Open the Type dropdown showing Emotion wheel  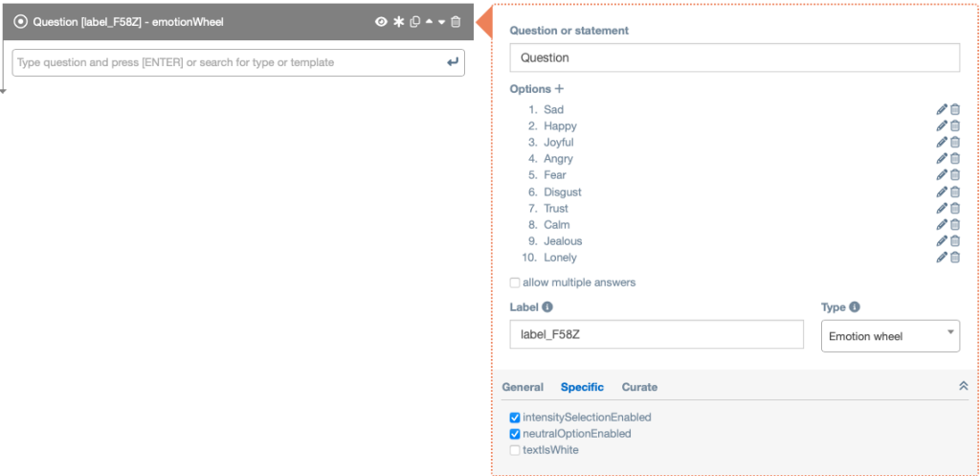(x=890, y=336)
